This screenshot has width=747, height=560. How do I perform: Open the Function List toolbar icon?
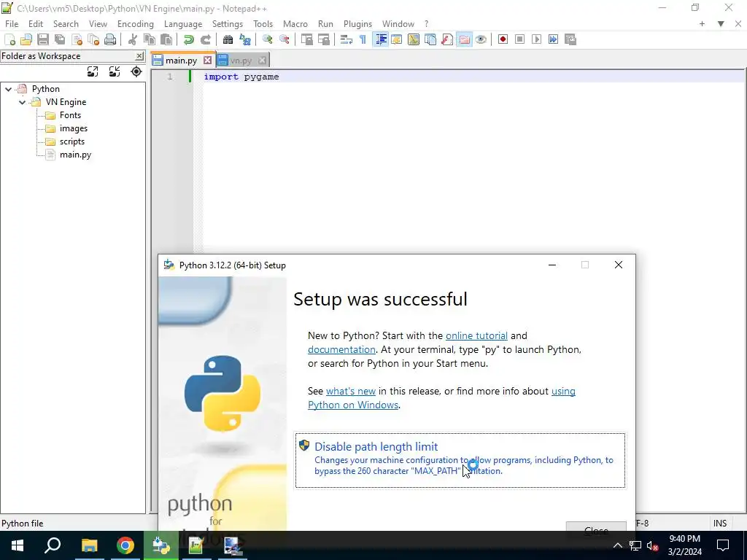[447, 39]
